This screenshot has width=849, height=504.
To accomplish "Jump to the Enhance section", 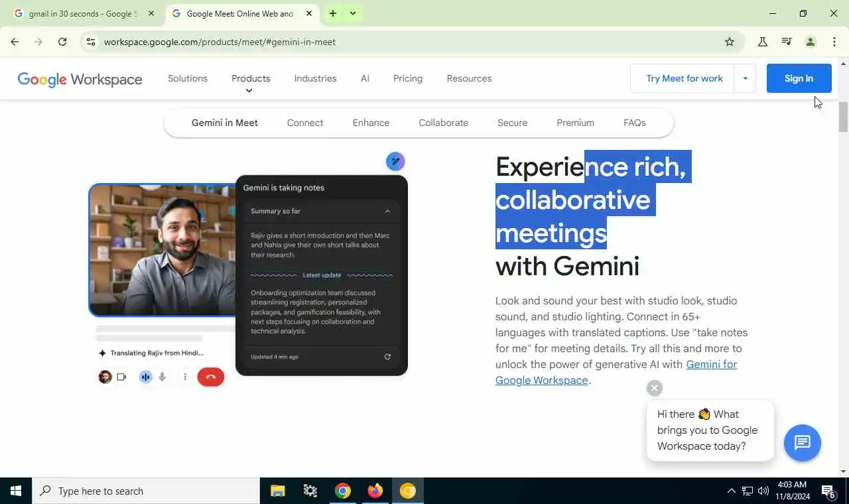I will pyautogui.click(x=371, y=123).
